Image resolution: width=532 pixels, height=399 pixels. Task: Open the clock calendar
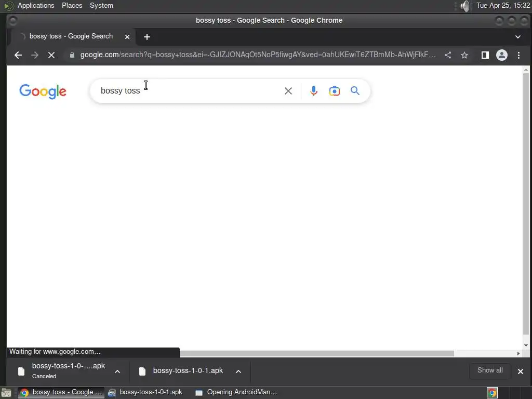point(503,5)
